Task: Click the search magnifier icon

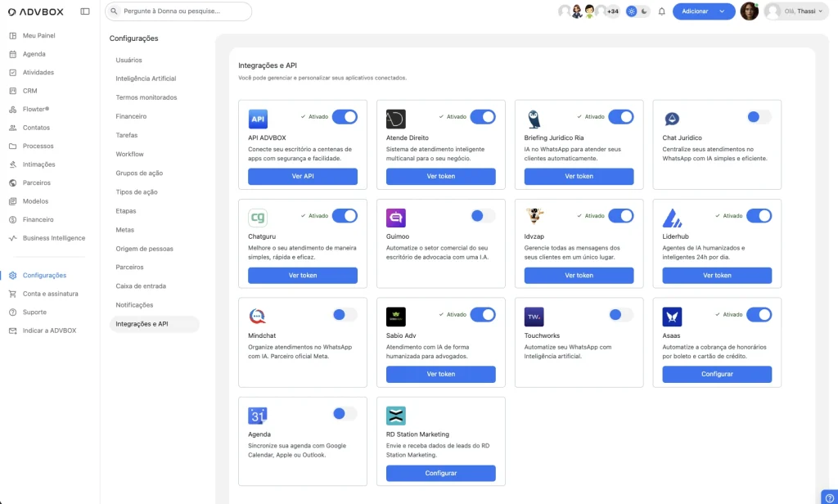Action: click(x=114, y=11)
